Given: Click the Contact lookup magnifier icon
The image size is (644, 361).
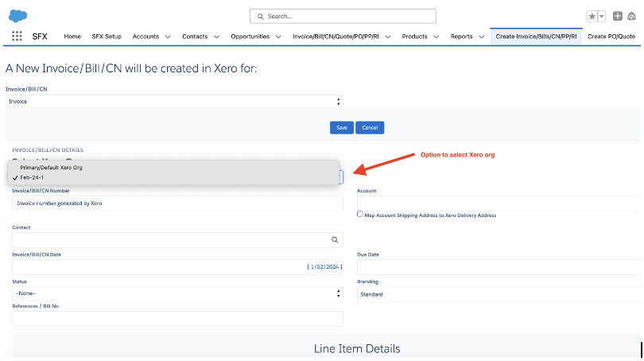Looking at the screenshot, I should tap(335, 240).
